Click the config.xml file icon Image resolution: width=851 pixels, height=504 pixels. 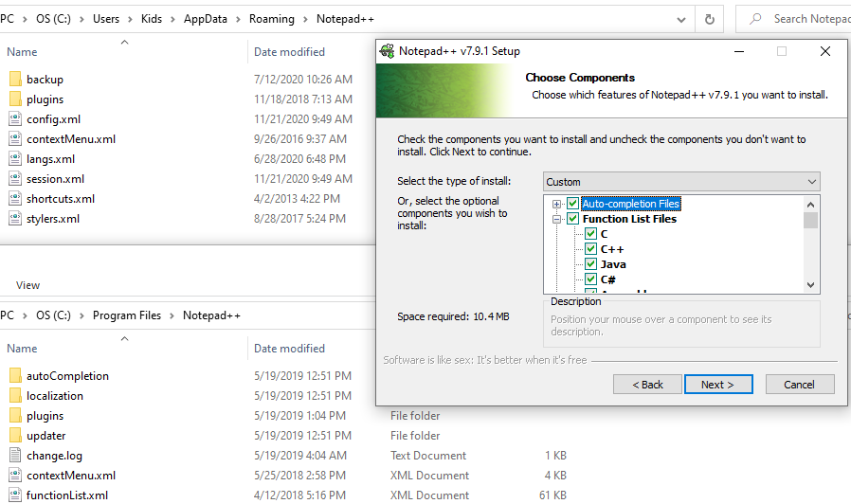click(15, 118)
